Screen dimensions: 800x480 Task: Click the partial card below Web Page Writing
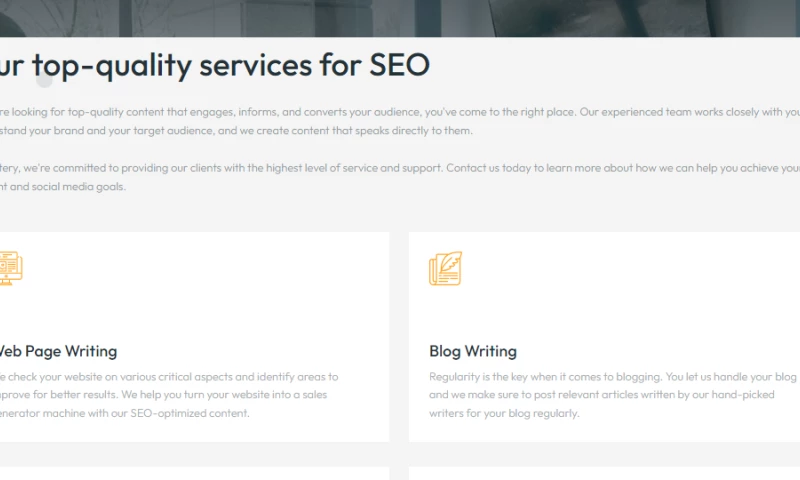point(190,473)
